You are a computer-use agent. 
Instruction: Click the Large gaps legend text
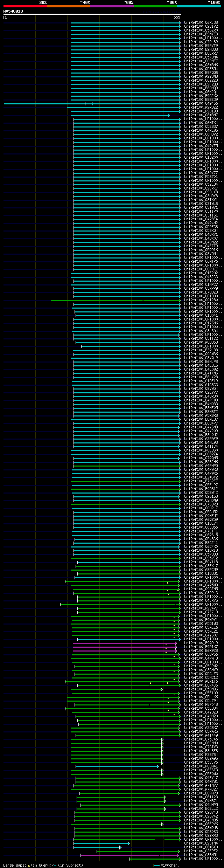43,865
